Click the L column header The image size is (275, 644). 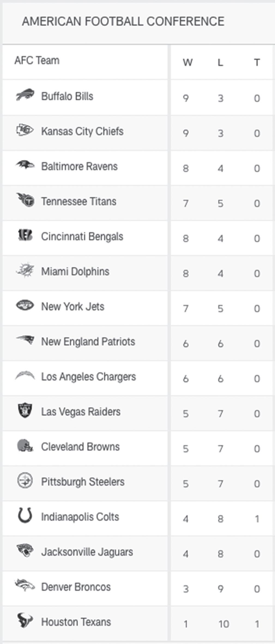(220, 63)
